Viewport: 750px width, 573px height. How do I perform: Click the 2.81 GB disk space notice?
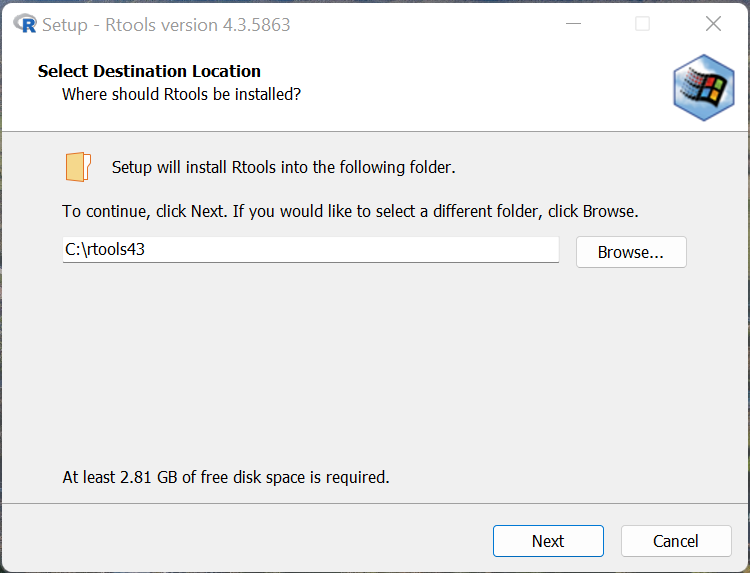tap(226, 477)
